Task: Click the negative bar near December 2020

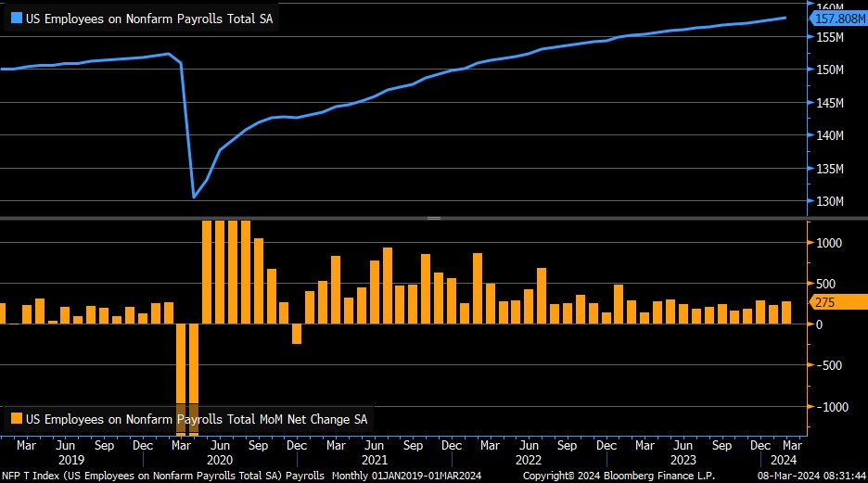Action: pos(297,334)
